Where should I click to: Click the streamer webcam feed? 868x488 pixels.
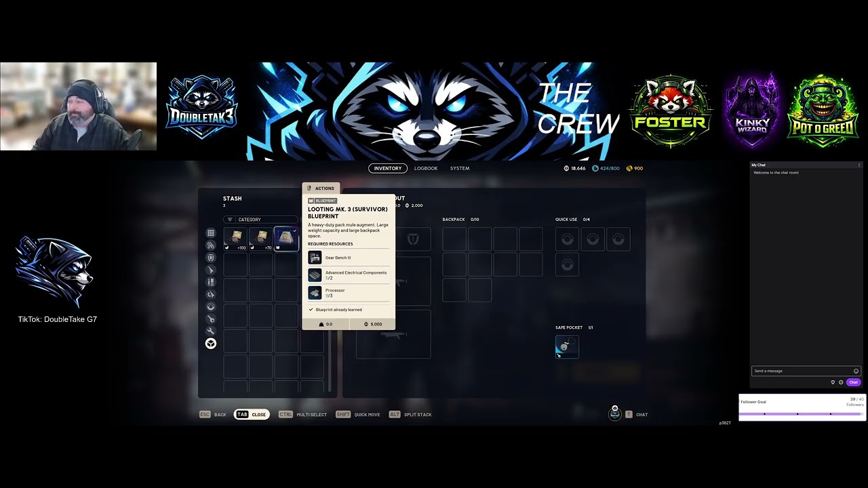(x=78, y=106)
